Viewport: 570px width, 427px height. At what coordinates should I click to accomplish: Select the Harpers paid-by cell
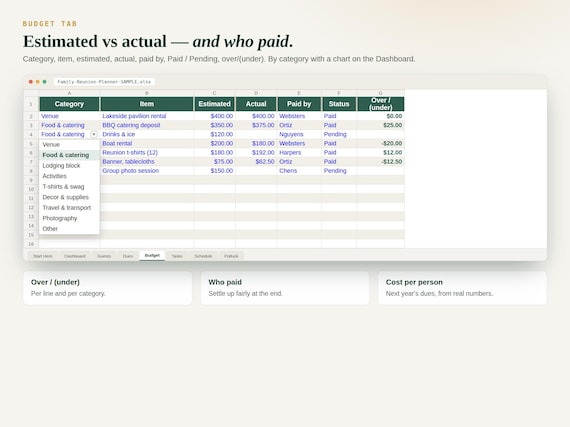[299, 152]
